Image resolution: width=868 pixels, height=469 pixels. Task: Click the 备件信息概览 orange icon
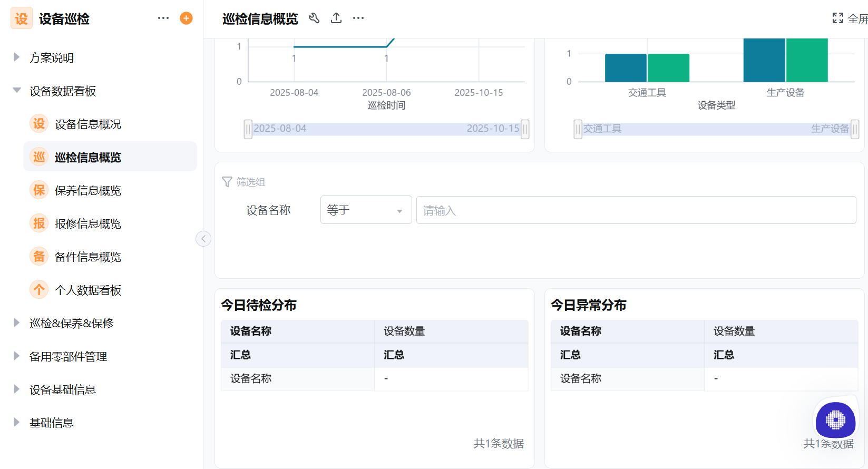pyautogui.click(x=39, y=257)
